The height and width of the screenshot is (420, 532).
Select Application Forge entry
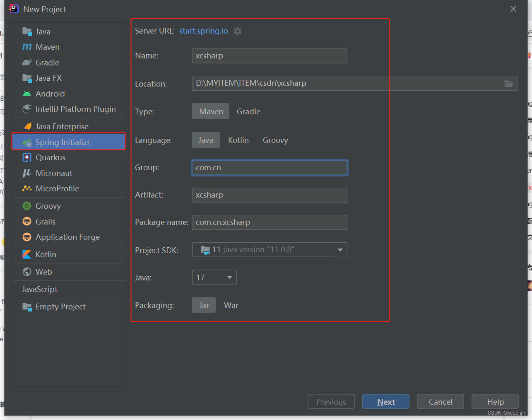(x=69, y=237)
